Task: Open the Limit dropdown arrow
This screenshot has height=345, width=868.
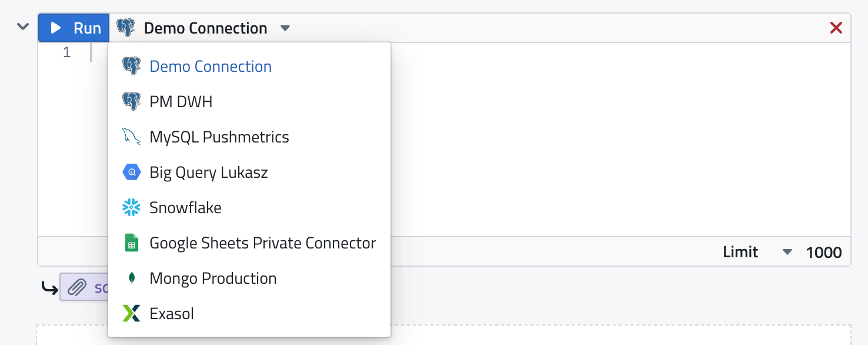Action: [x=787, y=253]
